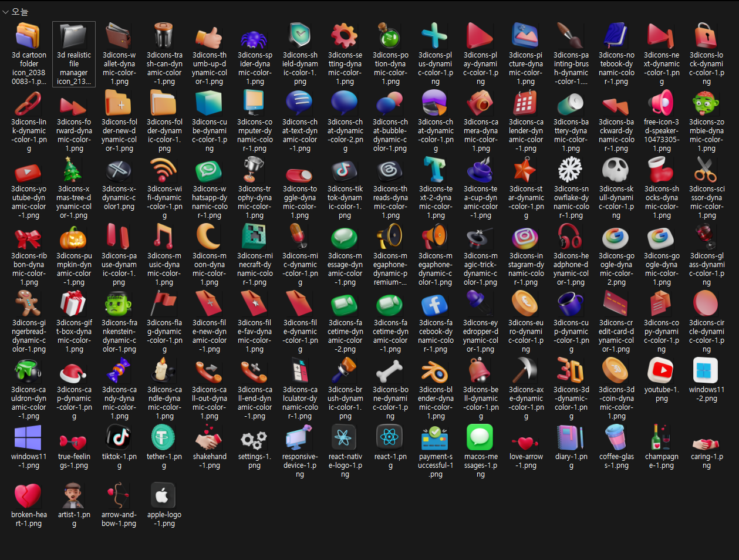The height and width of the screenshot is (560, 739).
Task: Select the candy 3dicons file
Action: 119,389
